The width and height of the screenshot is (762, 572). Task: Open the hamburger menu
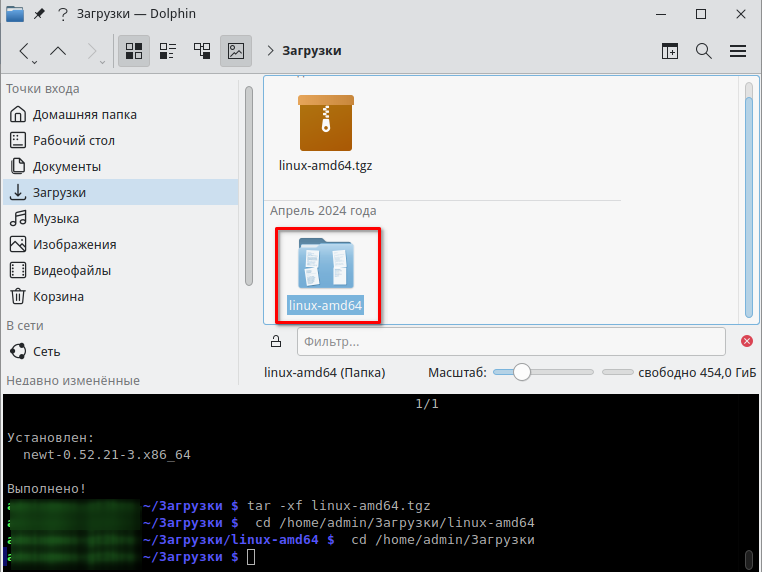click(738, 51)
